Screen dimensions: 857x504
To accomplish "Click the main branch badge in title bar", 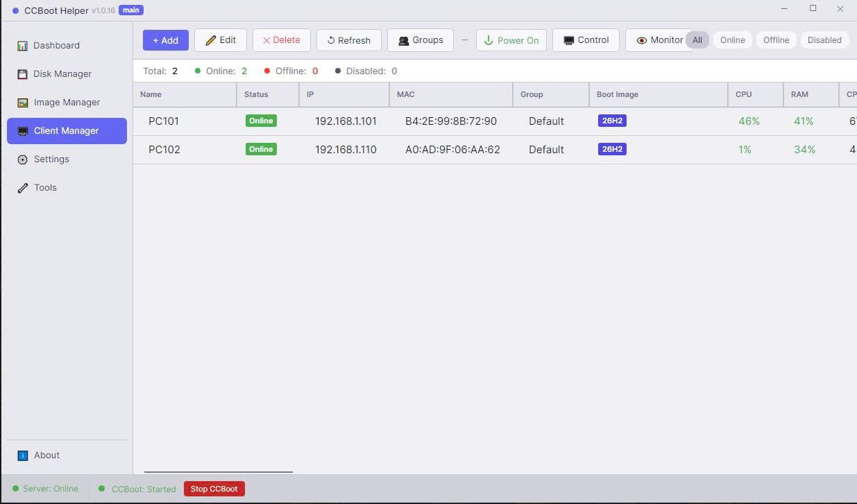I will point(131,10).
